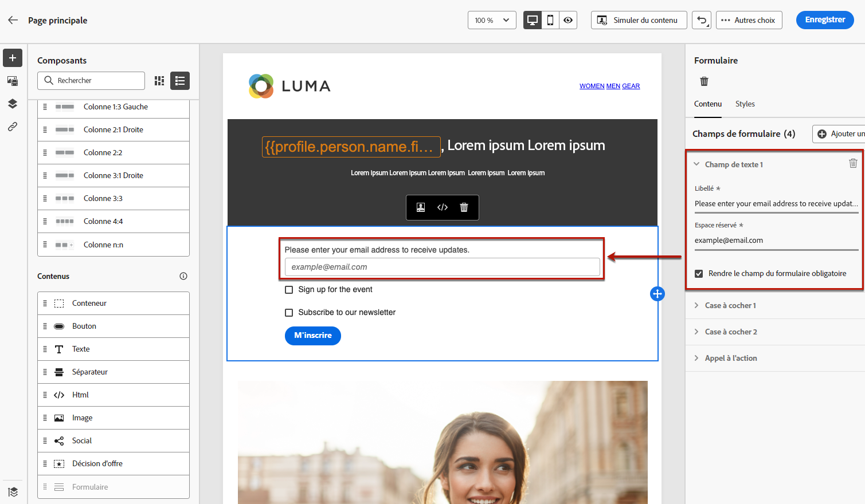Screen dimensions: 865x504
Task: Undo the last change
Action: tap(702, 20)
